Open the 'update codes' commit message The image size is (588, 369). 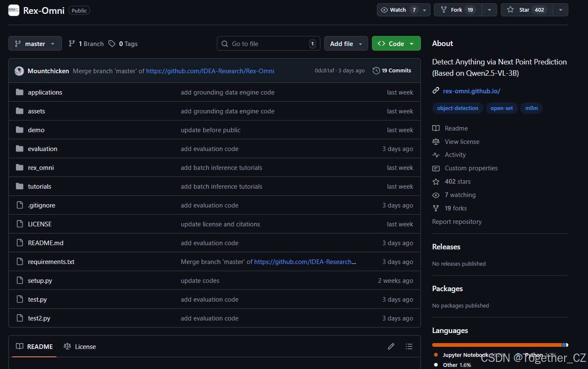click(200, 281)
